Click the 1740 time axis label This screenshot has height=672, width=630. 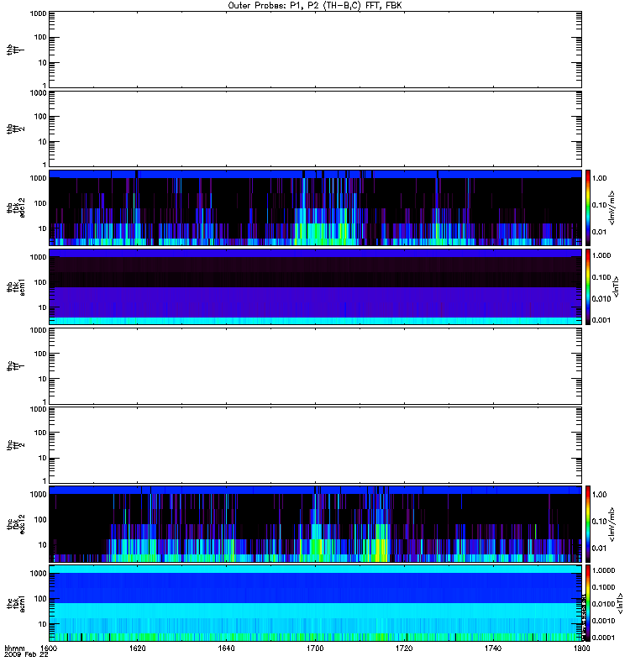493,648
